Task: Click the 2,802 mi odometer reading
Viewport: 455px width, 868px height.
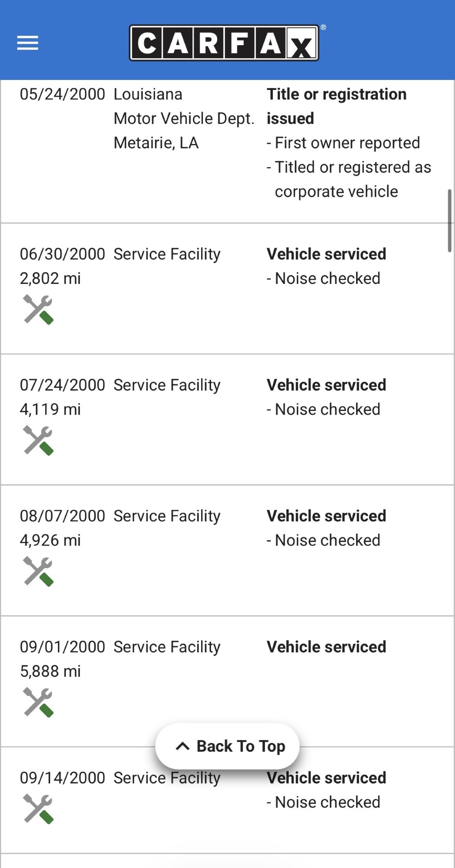Action: [50, 278]
